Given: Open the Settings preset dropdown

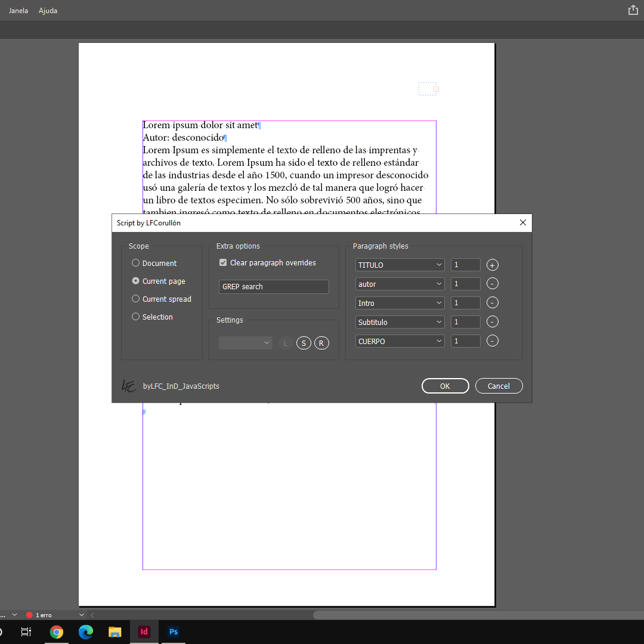Looking at the screenshot, I should pyautogui.click(x=246, y=343).
